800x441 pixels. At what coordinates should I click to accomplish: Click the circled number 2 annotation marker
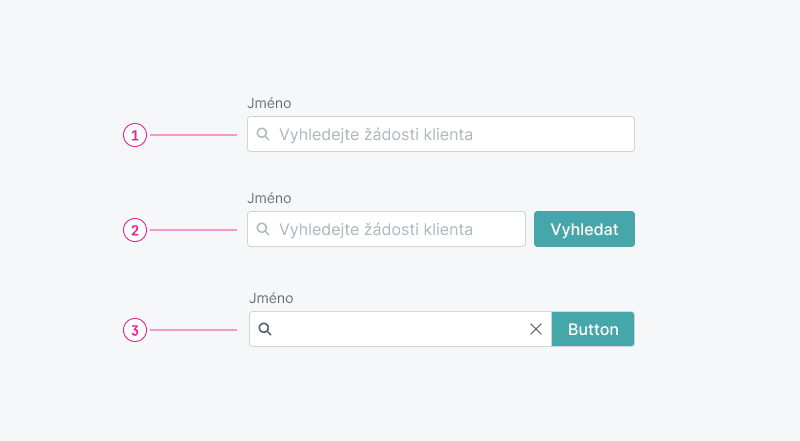pyautogui.click(x=135, y=230)
